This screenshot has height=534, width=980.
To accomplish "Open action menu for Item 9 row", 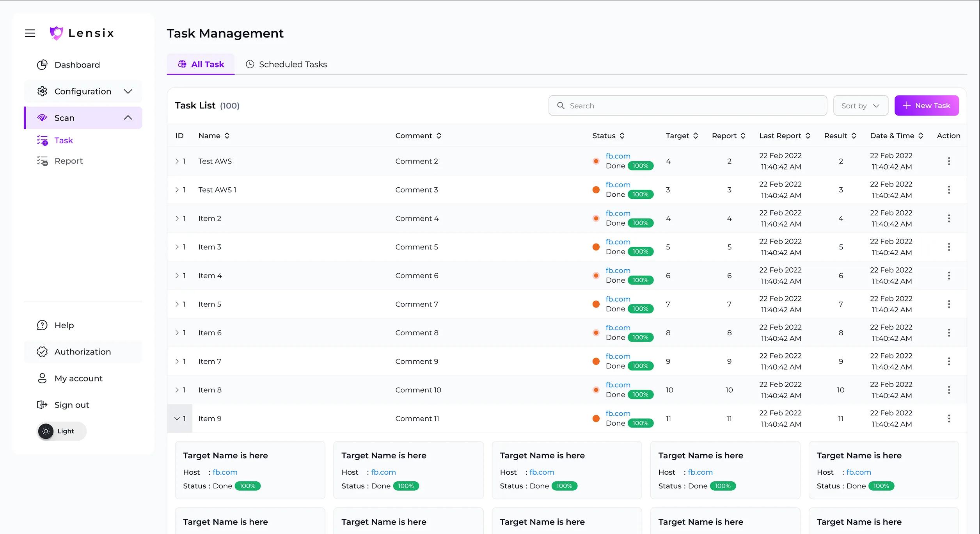I will pyautogui.click(x=949, y=418).
